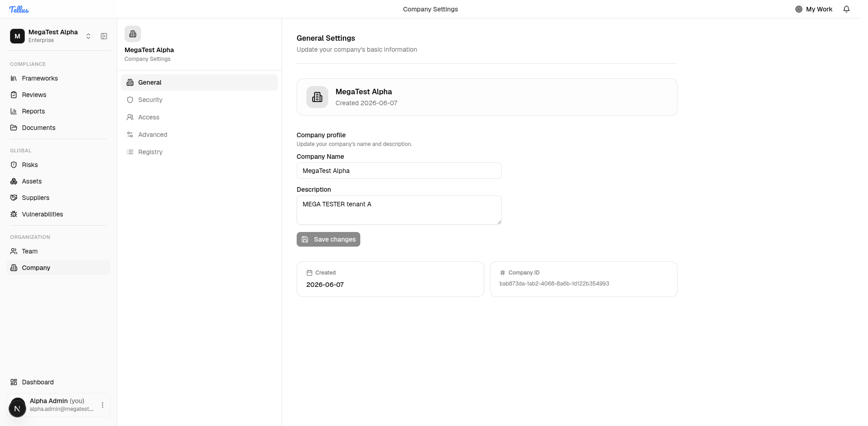Click the Team people icon
This screenshot has height=426, width=868.
(x=14, y=251)
